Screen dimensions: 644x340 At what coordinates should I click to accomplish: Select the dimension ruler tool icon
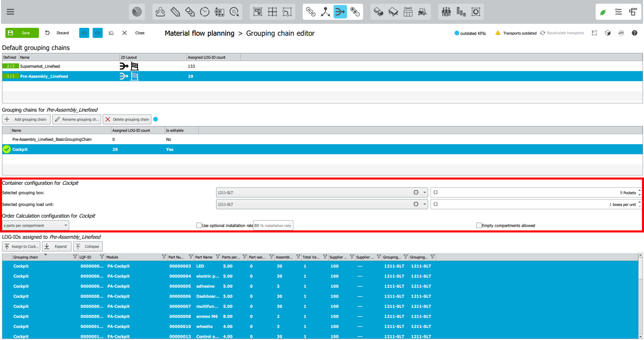175,12
